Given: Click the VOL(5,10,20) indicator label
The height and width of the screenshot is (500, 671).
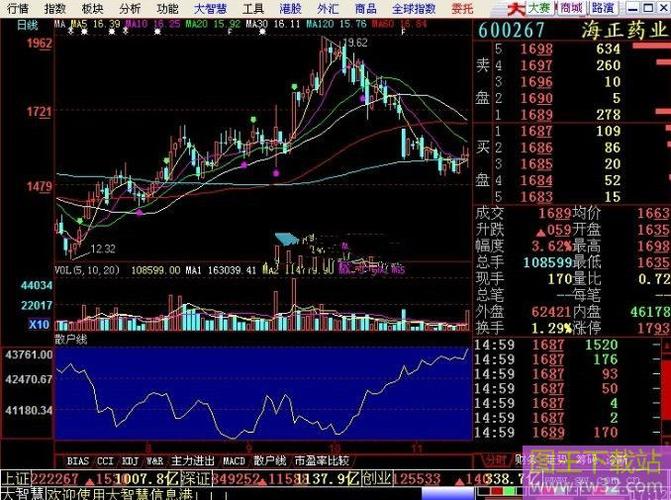Looking at the screenshot, I should (87, 270).
